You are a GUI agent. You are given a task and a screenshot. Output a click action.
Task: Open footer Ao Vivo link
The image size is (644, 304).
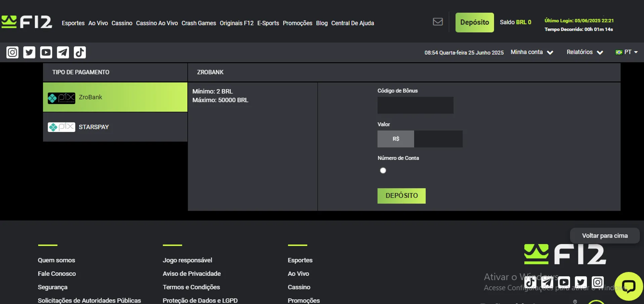[x=298, y=274]
